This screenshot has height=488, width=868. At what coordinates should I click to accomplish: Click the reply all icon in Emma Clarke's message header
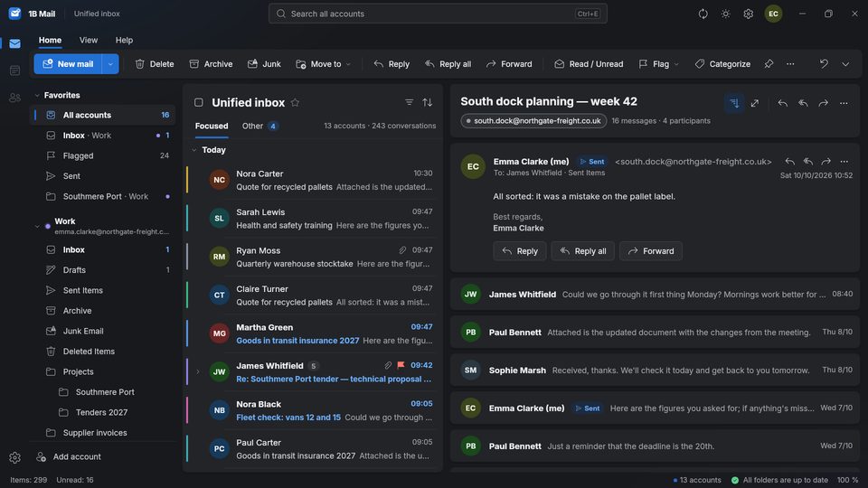(808, 162)
